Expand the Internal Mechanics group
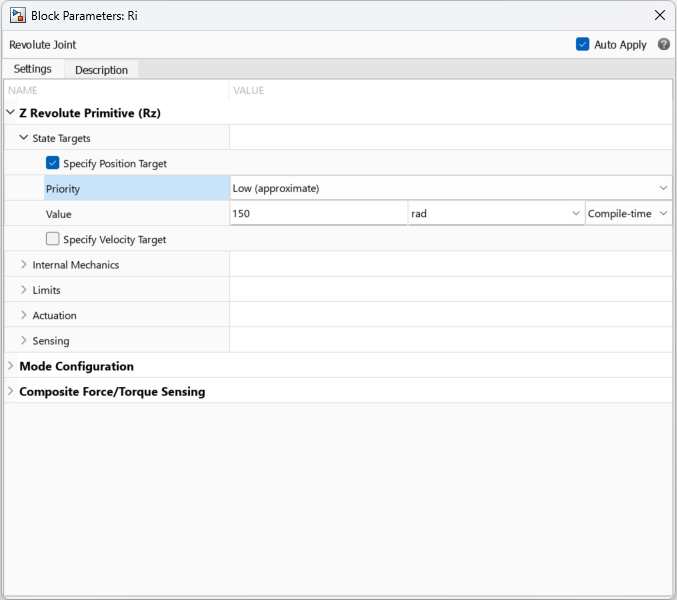This screenshot has width=677, height=600. pyautogui.click(x=23, y=265)
